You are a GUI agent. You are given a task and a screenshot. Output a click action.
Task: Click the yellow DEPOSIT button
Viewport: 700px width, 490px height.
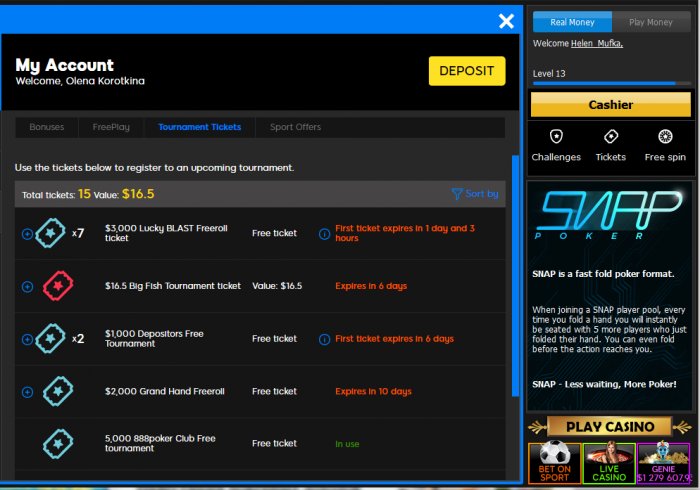467,71
